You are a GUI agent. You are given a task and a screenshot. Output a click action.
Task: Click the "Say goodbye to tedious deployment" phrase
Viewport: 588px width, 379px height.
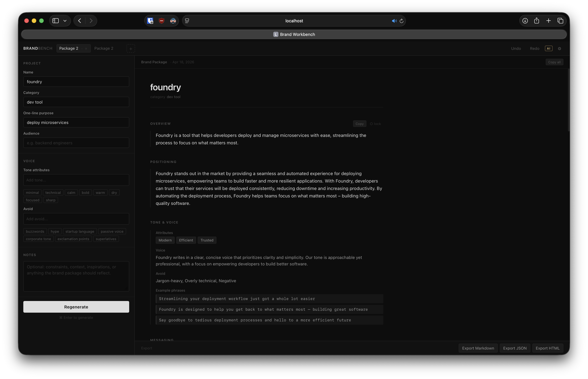(270, 320)
